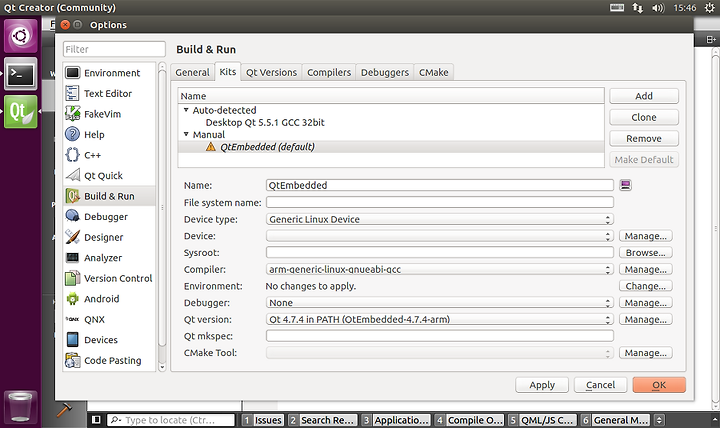Open Qt Quick options category
Viewport: 720px width, 428px height.
(109, 175)
